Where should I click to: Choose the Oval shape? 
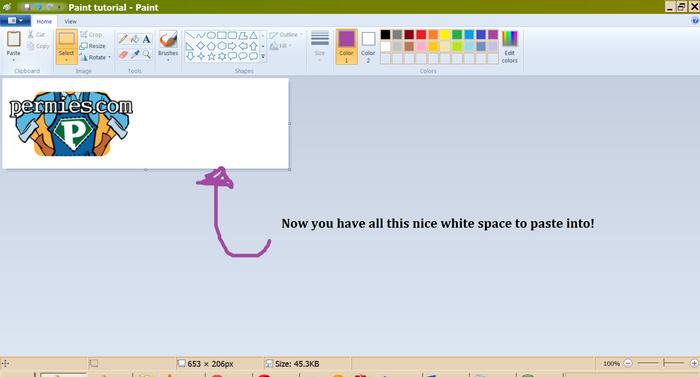pyautogui.click(x=211, y=35)
